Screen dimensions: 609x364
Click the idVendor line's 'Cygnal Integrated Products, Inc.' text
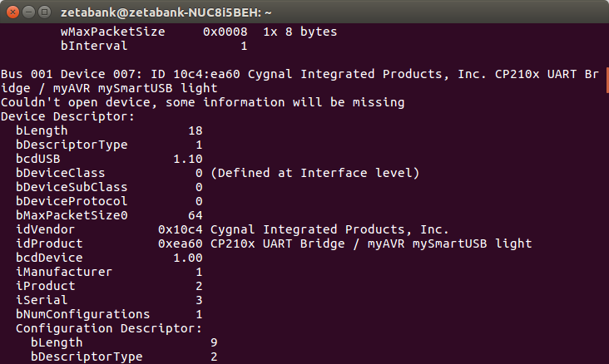point(329,229)
